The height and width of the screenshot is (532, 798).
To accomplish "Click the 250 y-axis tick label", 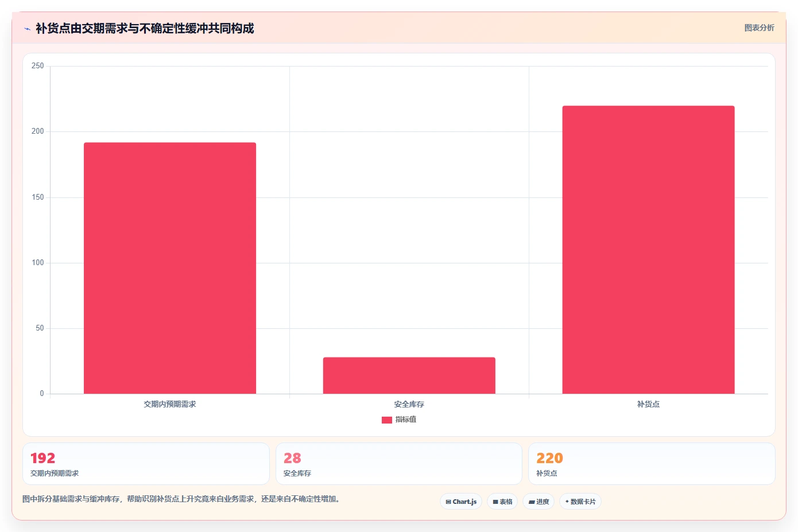I will coord(38,66).
